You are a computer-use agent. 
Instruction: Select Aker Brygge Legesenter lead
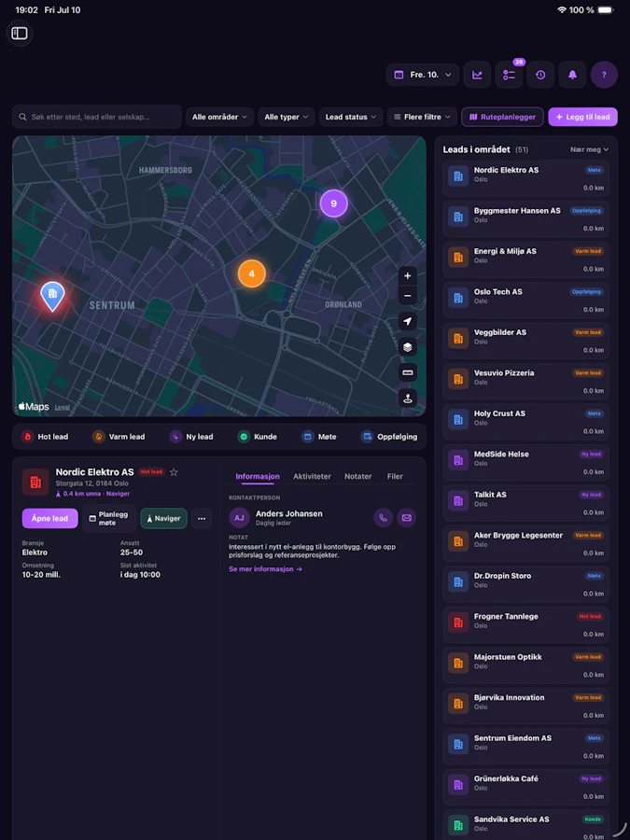point(526,544)
